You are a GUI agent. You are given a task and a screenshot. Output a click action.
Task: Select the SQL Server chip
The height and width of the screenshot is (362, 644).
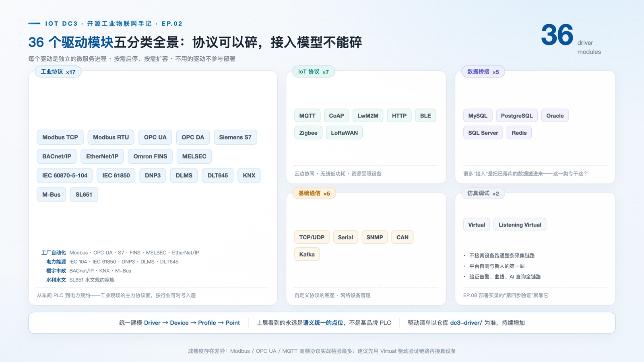(x=483, y=133)
